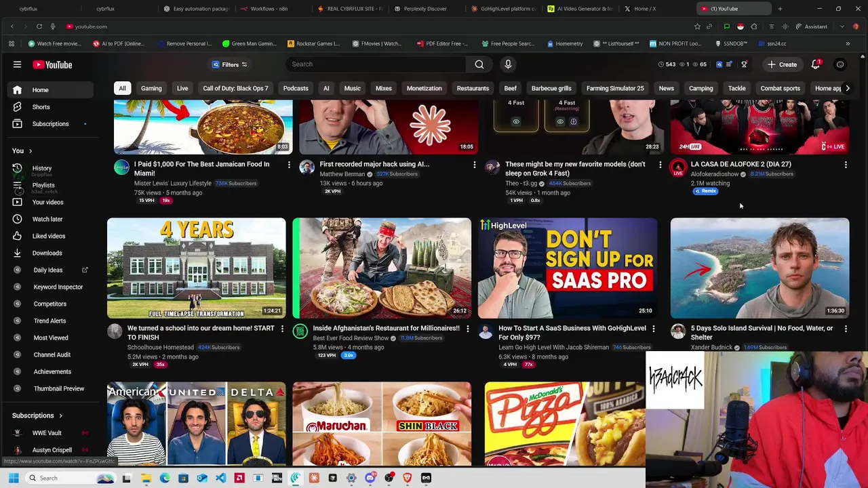
Task: Open Brave browser from the taskbar
Action: point(407,478)
